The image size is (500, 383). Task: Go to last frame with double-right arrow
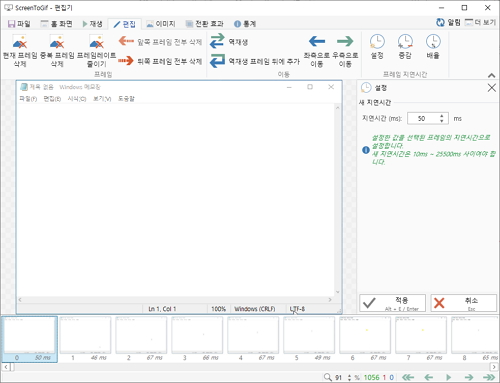(x=489, y=377)
